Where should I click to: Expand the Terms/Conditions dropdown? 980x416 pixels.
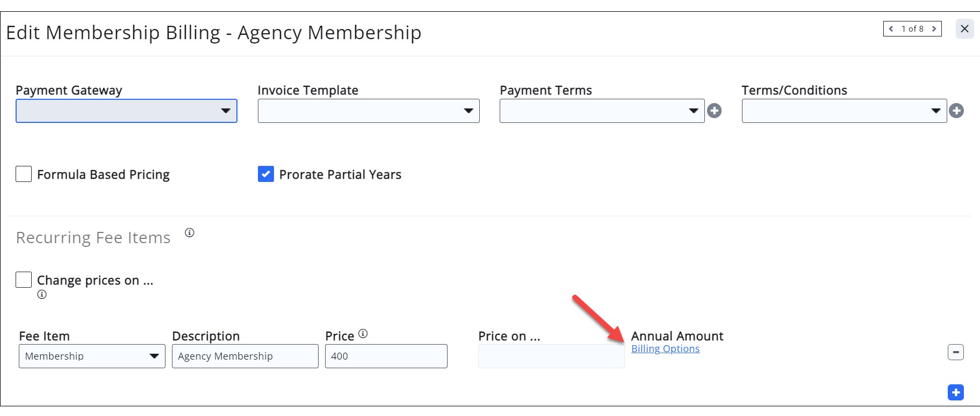[844, 111]
